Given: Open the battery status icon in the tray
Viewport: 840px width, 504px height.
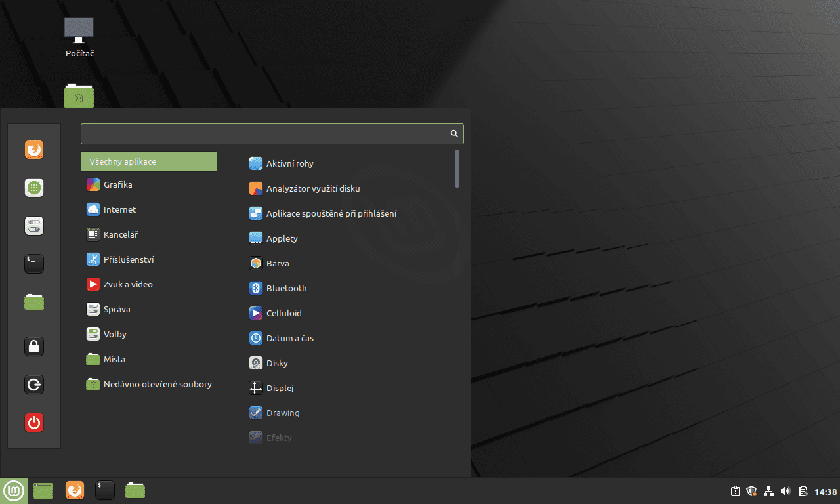Looking at the screenshot, I should pos(803,490).
